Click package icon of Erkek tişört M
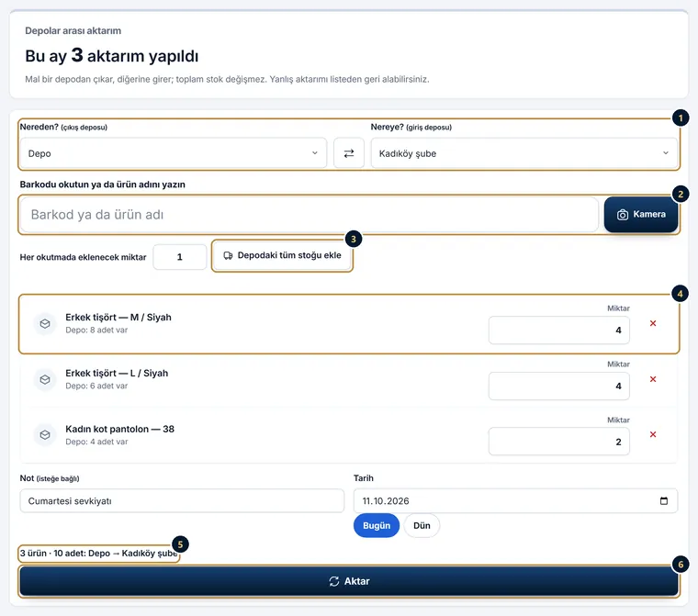Viewport: 698px width, 616px height. pyautogui.click(x=45, y=323)
